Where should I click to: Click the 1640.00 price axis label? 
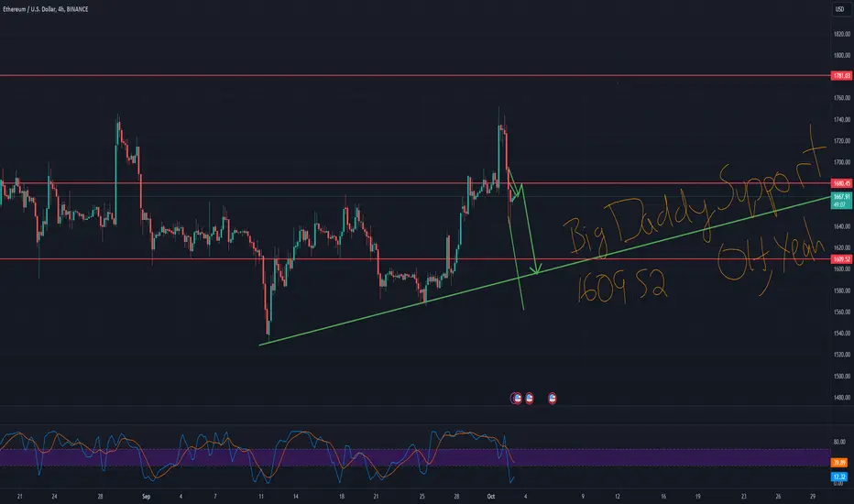pos(841,226)
